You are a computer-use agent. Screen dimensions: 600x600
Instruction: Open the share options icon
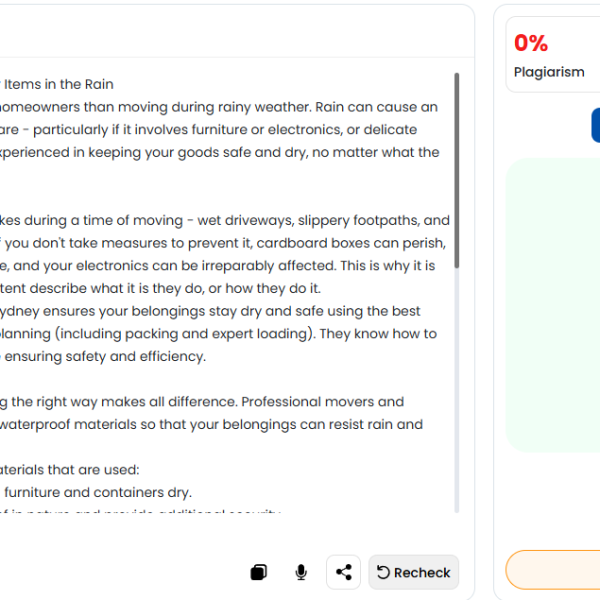(344, 572)
